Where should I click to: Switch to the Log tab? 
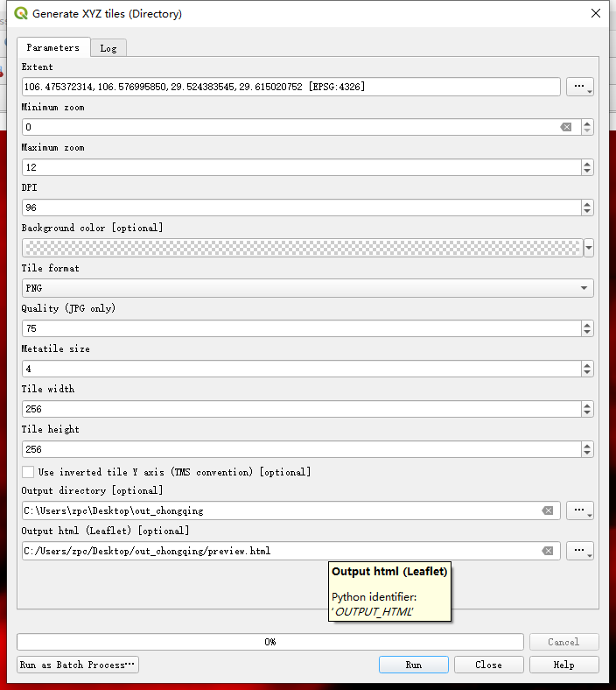(108, 48)
